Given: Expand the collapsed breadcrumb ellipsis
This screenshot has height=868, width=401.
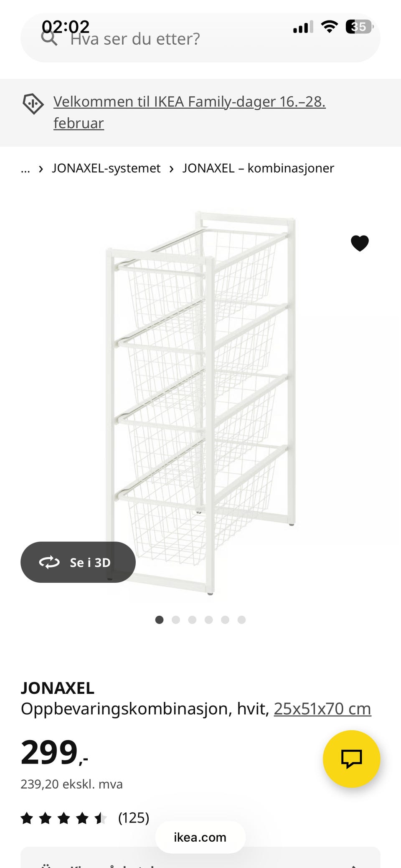Looking at the screenshot, I should coord(25,168).
